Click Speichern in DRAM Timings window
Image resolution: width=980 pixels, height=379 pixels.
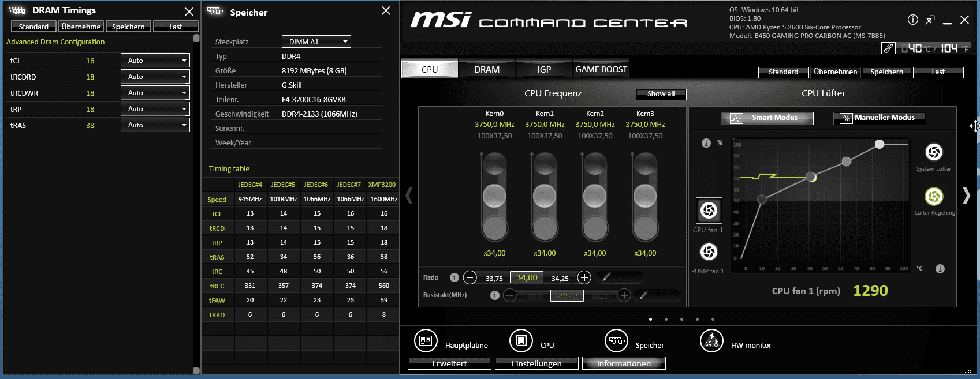tap(128, 27)
